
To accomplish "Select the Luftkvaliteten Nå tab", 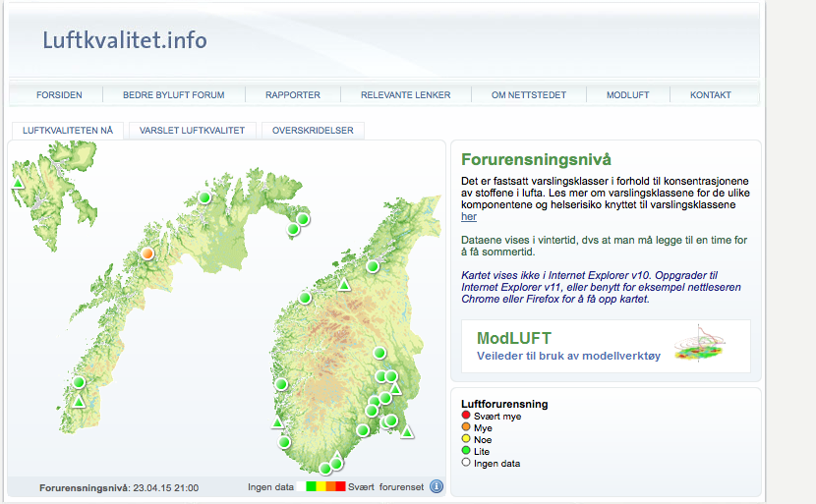I will [68, 130].
